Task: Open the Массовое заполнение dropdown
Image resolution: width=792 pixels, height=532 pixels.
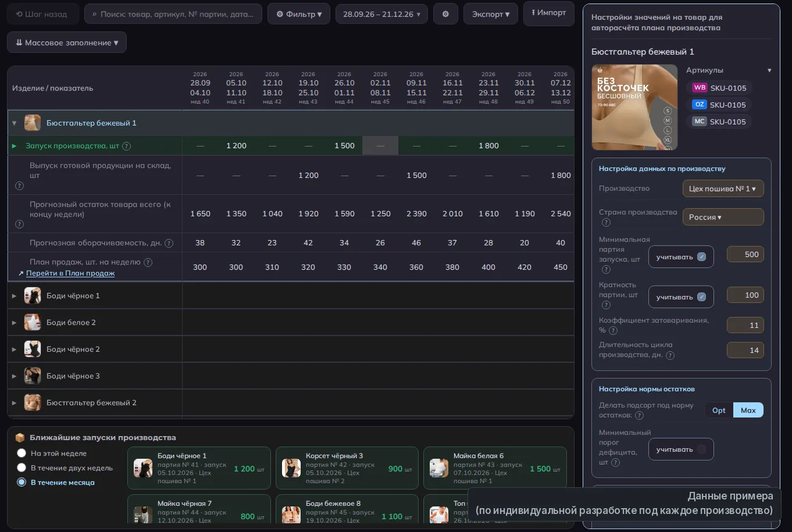Action: pos(67,42)
